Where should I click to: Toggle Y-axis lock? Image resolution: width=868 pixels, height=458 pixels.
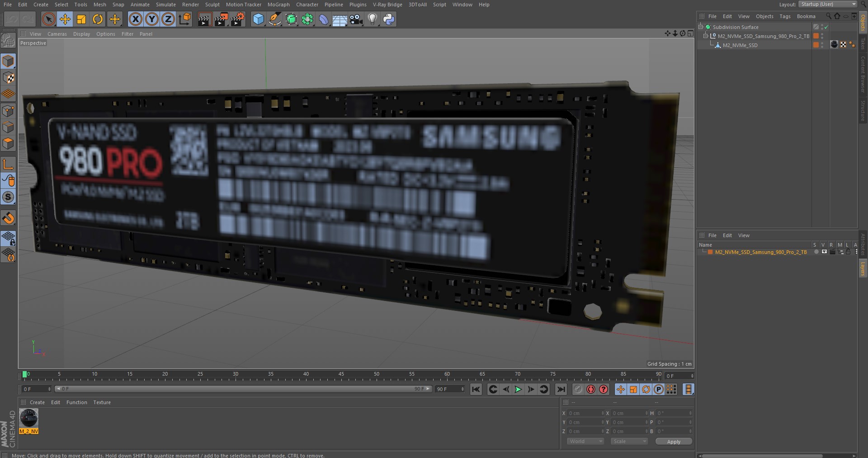(x=152, y=19)
